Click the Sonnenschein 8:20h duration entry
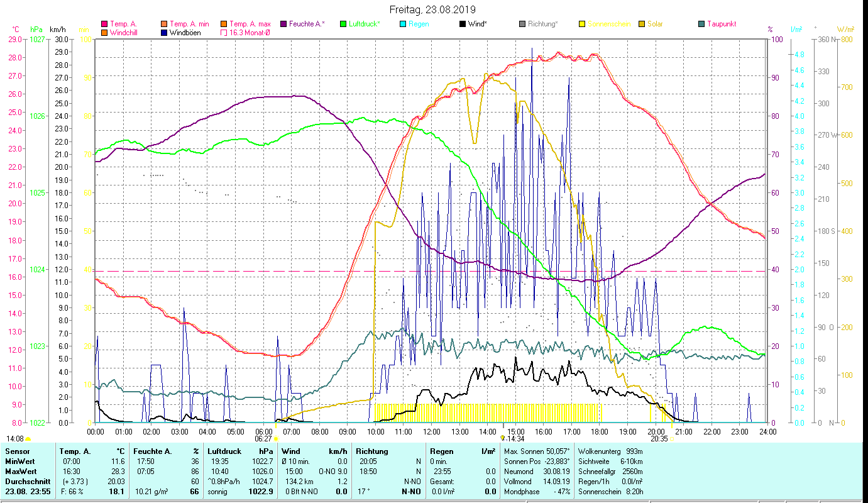Viewport: 868px width, 503px height. (x=610, y=491)
